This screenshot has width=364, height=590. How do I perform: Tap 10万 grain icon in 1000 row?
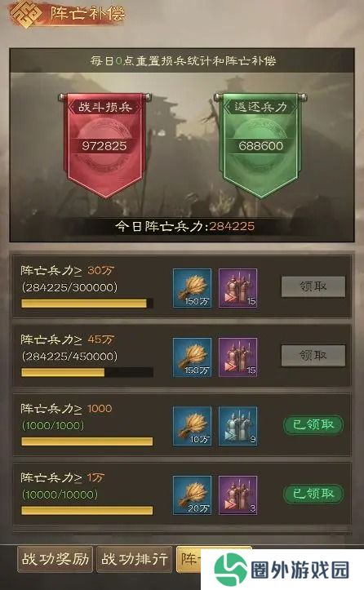[x=192, y=426]
